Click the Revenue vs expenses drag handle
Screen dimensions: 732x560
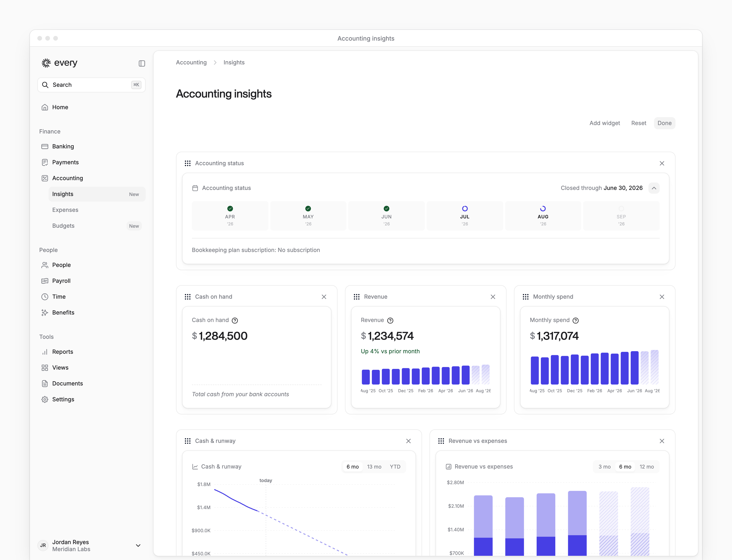[441, 441]
